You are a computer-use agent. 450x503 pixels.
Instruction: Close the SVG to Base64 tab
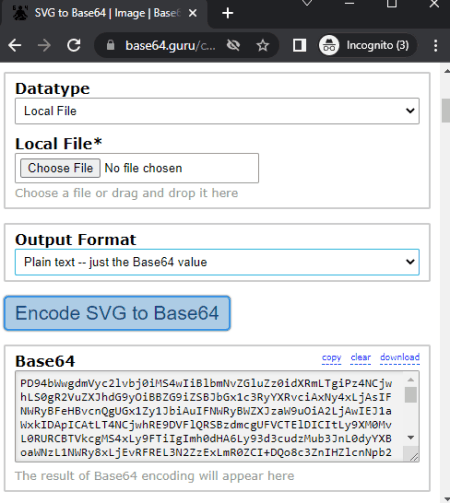pos(193,13)
